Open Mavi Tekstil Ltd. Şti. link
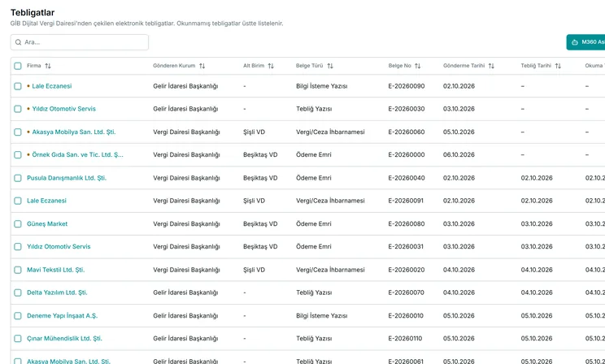This screenshot has width=605, height=364. (55, 270)
